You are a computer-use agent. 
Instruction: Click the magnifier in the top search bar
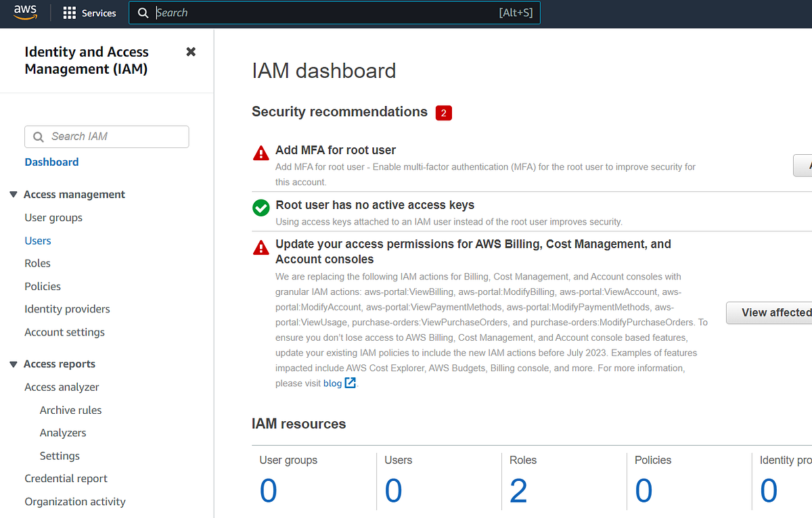point(143,12)
